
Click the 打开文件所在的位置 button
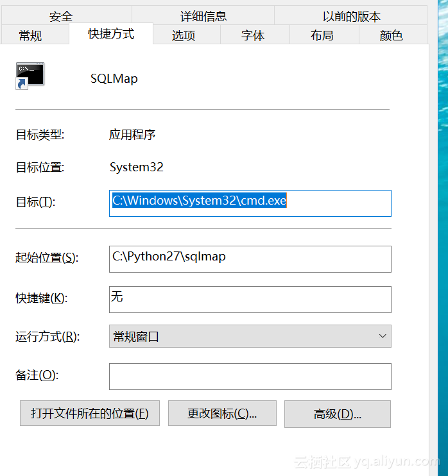(90, 413)
